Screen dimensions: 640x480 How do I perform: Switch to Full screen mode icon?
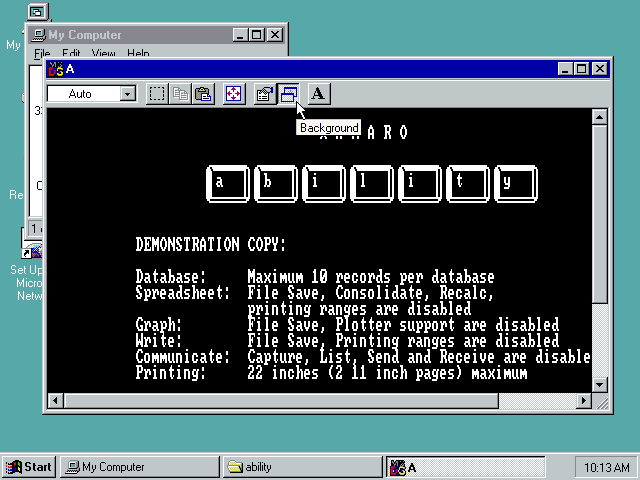[233, 94]
